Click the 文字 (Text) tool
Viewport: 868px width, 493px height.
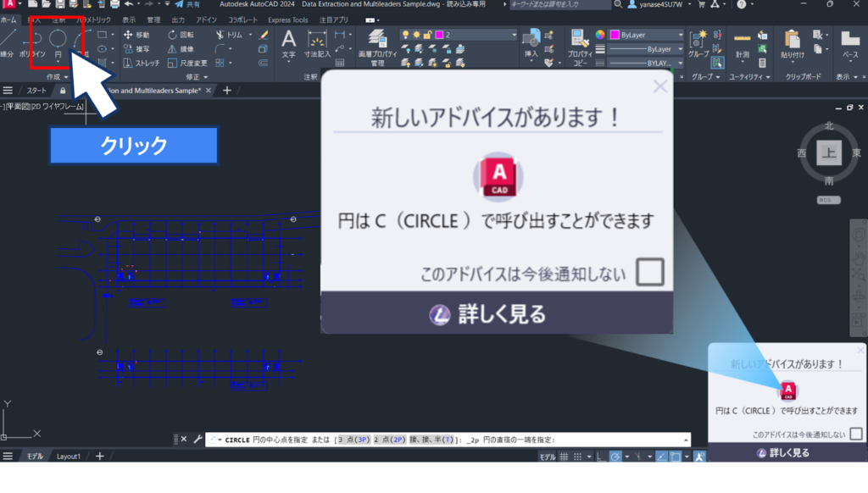[x=288, y=43]
